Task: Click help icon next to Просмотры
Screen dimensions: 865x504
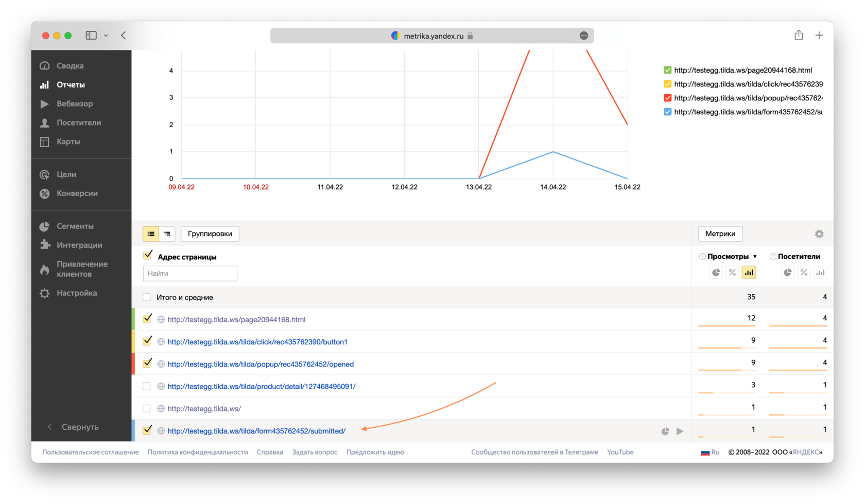Action: click(702, 257)
